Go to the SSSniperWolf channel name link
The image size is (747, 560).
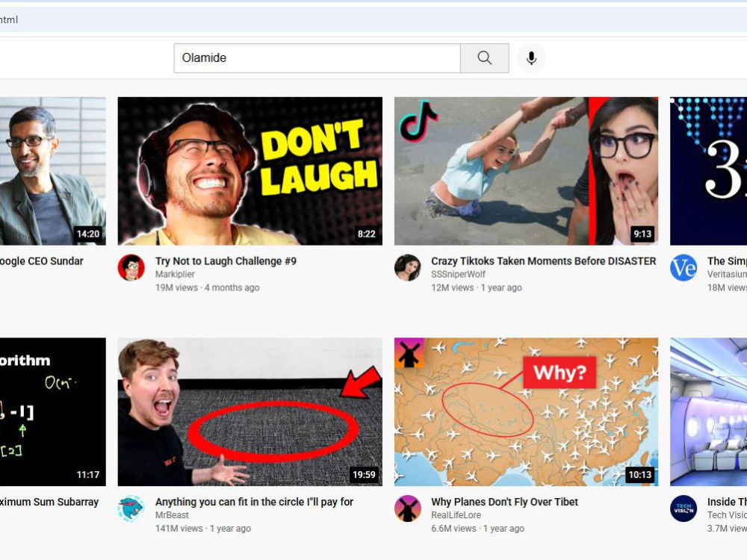(459, 274)
